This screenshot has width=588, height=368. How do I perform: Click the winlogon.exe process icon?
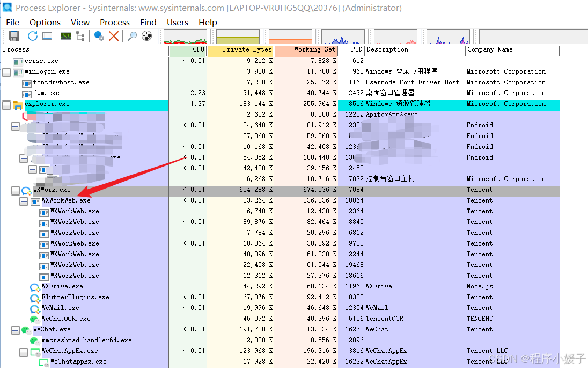click(18, 73)
